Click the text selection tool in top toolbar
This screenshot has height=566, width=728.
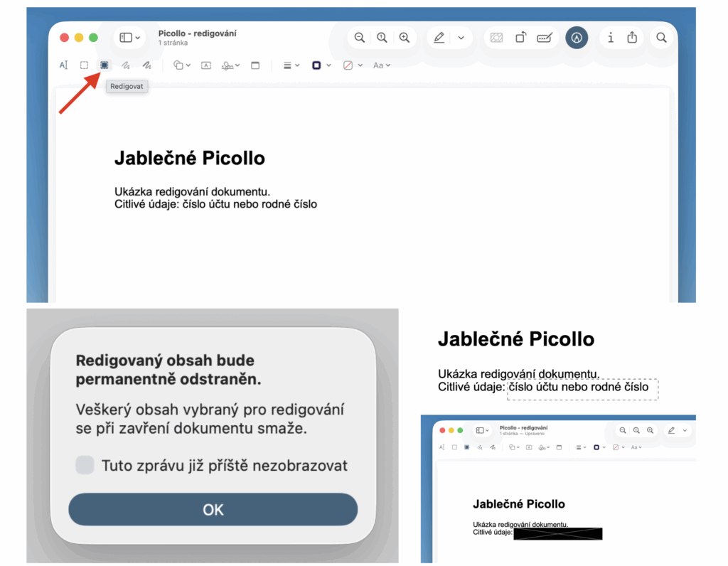(x=63, y=65)
